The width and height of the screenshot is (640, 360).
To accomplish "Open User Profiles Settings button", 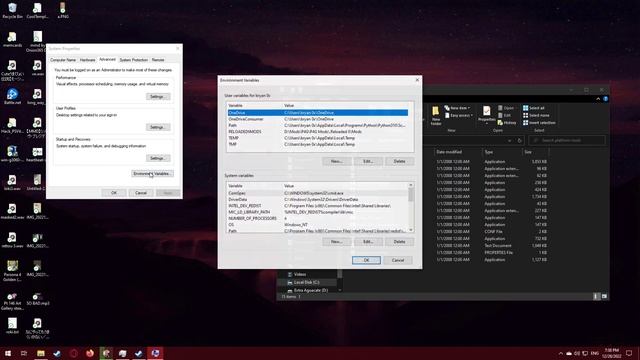I will pos(158,127).
